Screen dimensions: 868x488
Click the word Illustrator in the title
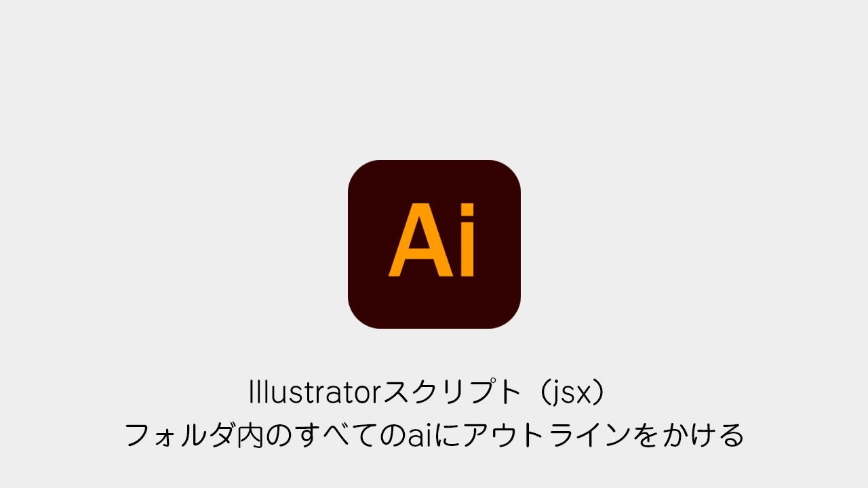[316, 392]
